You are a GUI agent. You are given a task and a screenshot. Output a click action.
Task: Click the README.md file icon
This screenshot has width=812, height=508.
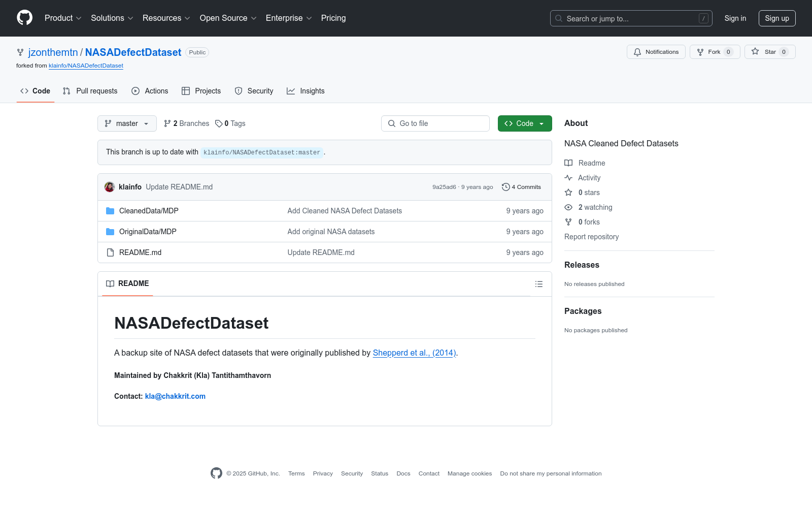tap(110, 252)
